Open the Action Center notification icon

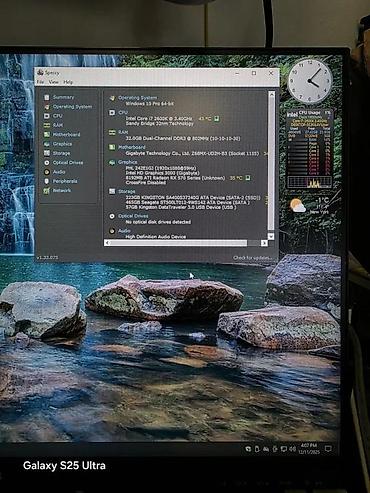click(328, 449)
